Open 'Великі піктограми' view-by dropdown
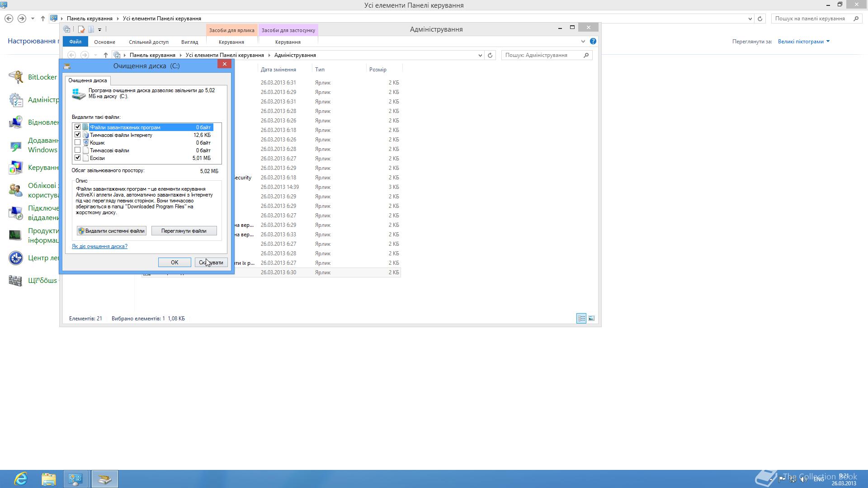The height and width of the screenshot is (488, 868). coord(804,42)
